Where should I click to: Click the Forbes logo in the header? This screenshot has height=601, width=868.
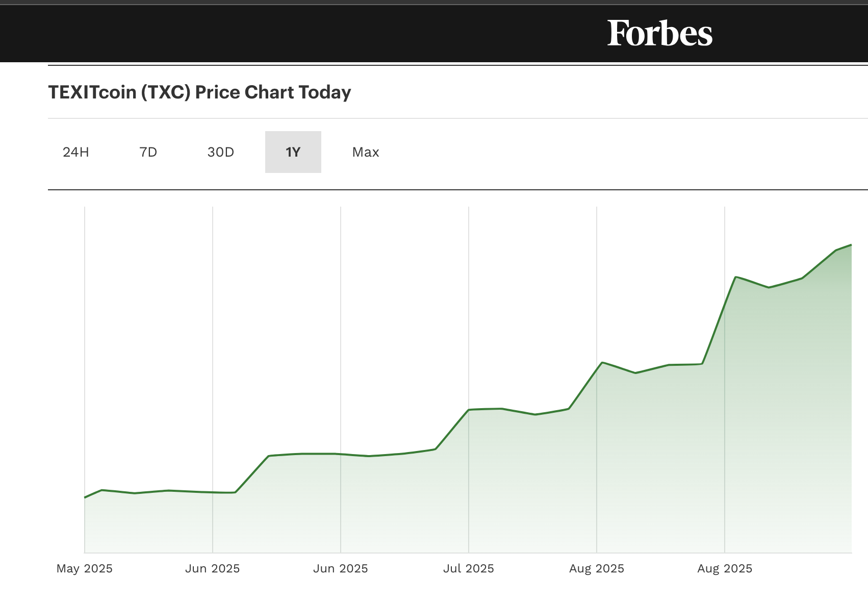(x=659, y=34)
